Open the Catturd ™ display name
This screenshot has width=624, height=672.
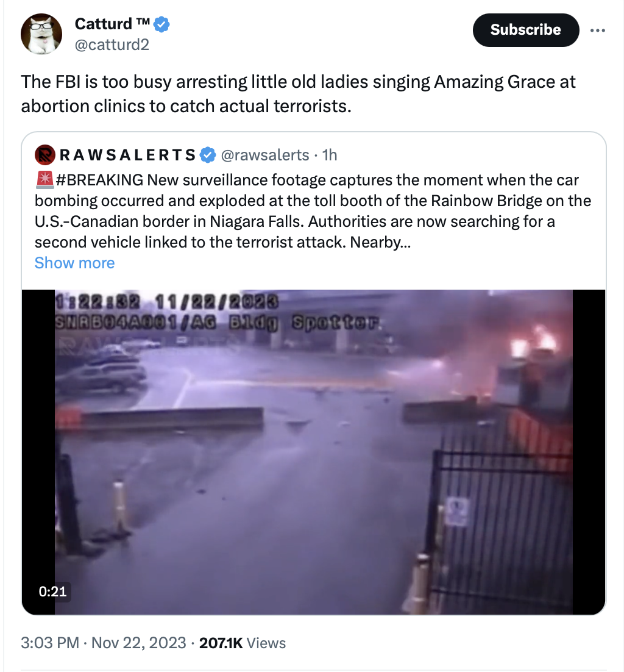click(112, 24)
